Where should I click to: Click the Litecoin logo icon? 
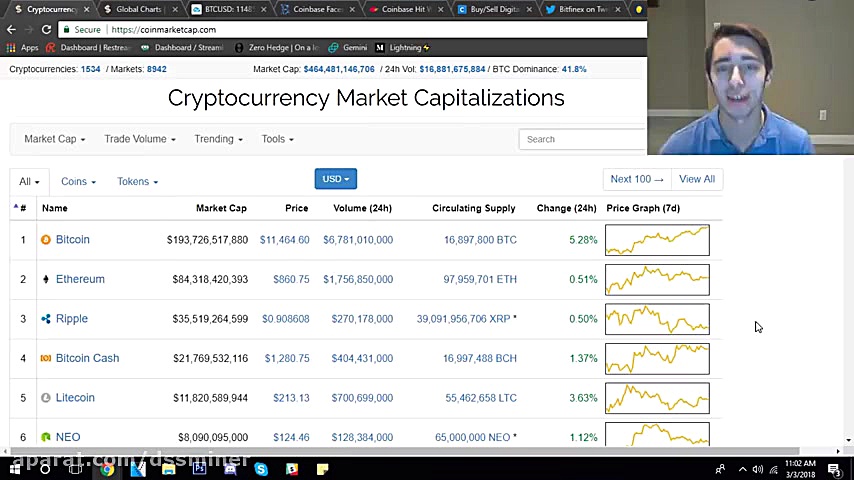pos(46,398)
